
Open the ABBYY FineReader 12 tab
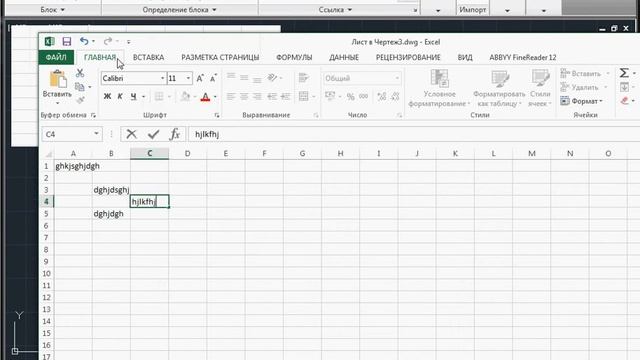(x=523, y=58)
